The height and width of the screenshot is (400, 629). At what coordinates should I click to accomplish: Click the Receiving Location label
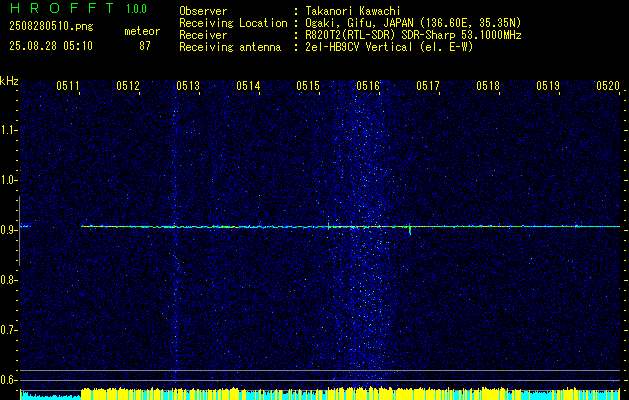(233, 24)
